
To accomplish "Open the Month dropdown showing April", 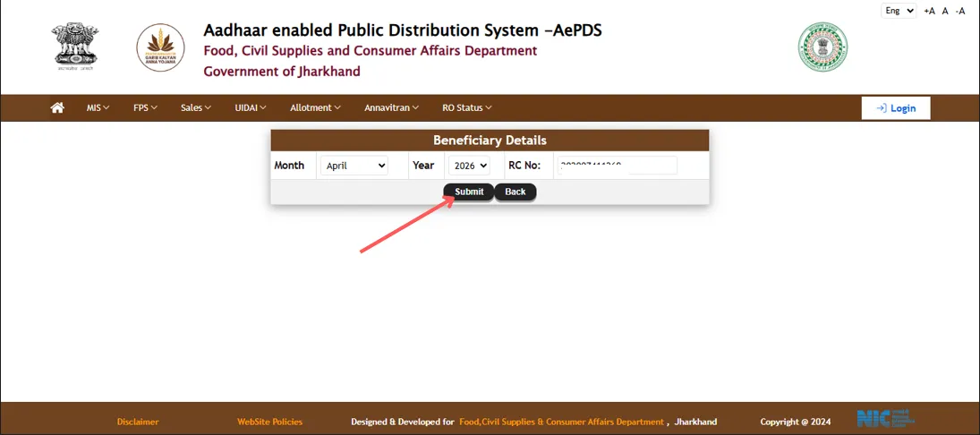I will point(354,166).
